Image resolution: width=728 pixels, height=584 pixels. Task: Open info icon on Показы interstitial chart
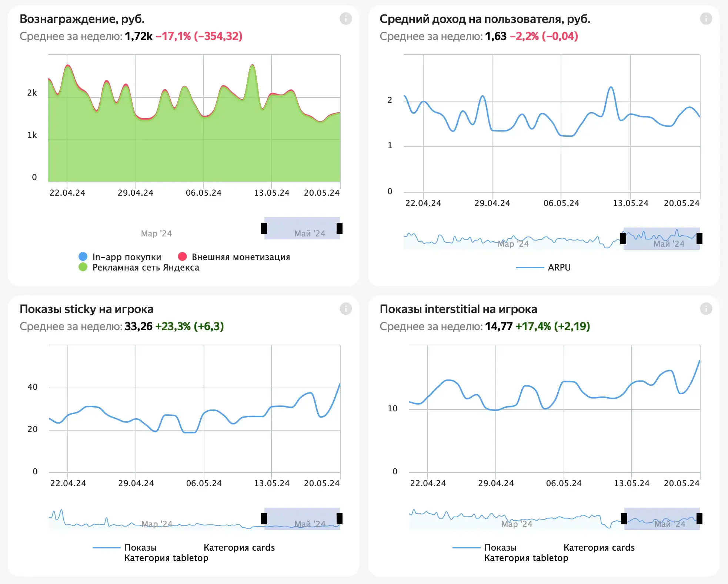(706, 309)
